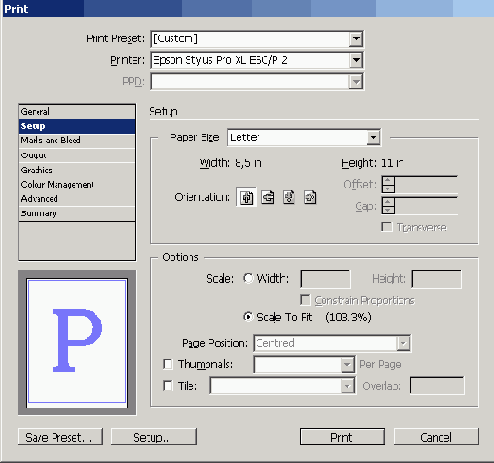The image size is (494, 463).
Task: Open the Print Preset dropdown
Action: [x=356, y=39]
